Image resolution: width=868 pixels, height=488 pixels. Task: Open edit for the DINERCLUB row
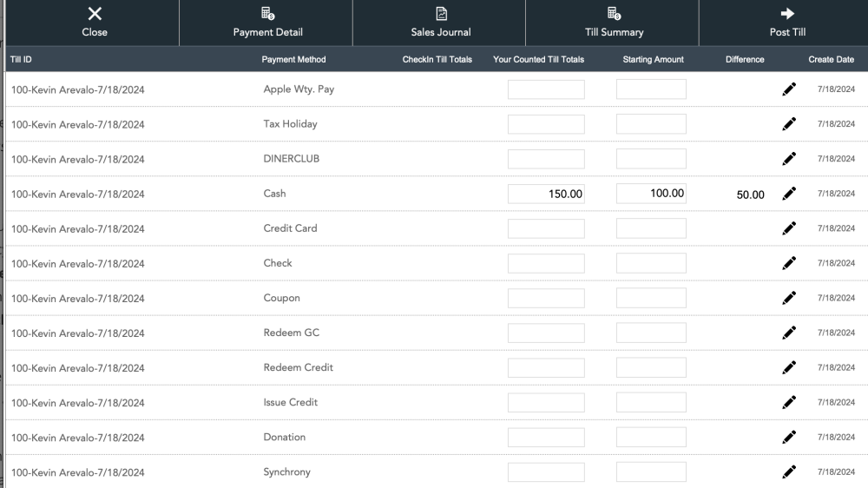point(788,159)
